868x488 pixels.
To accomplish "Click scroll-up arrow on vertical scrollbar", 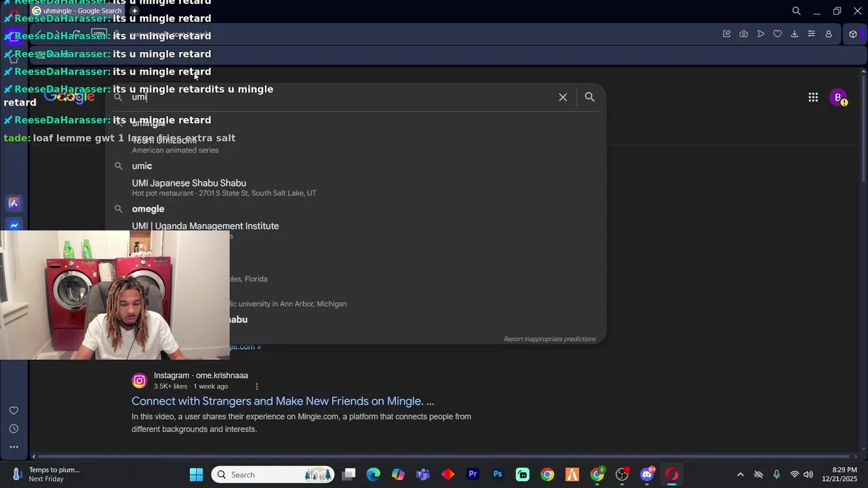I will tap(863, 71).
